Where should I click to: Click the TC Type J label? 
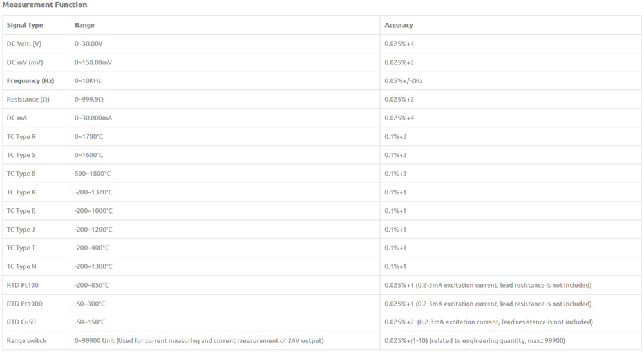21,230
